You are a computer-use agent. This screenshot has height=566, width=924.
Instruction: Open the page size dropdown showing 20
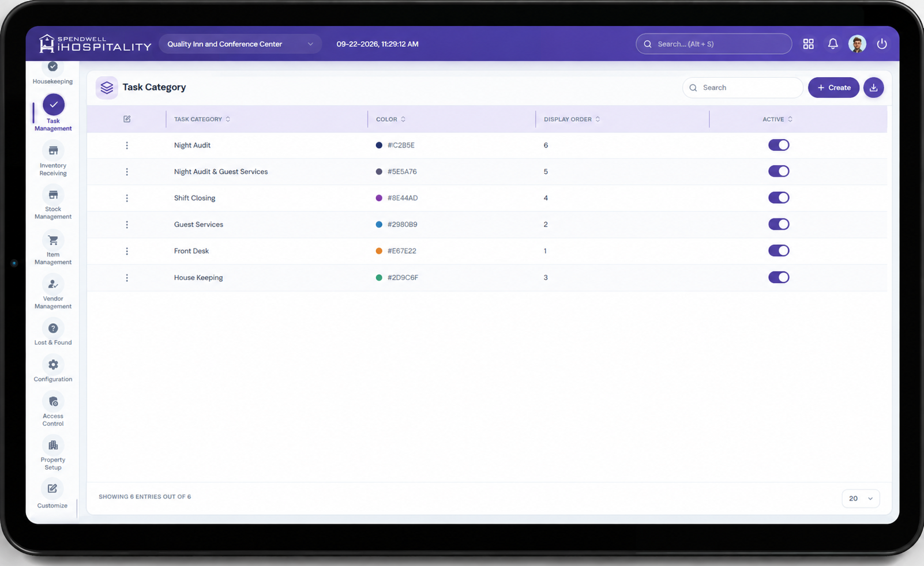point(861,499)
